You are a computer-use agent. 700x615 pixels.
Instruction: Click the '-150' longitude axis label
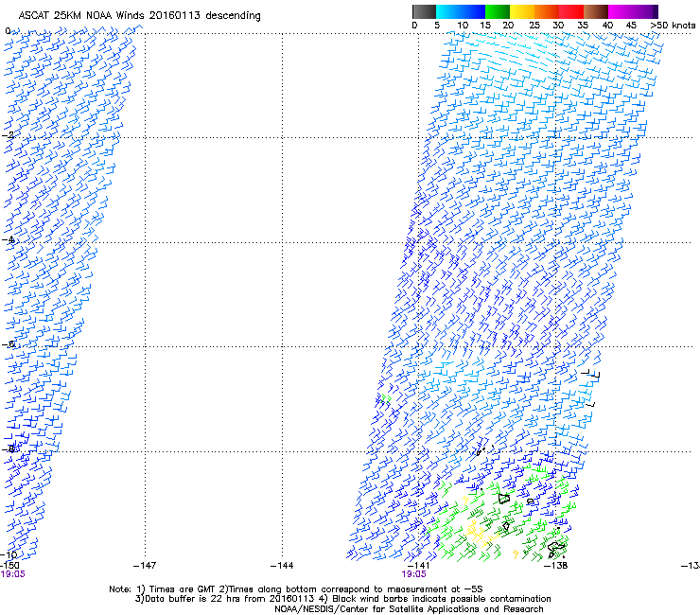tap(9, 566)
